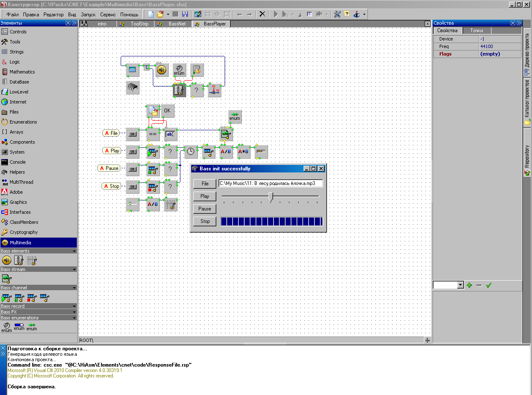The image size is (532, 395).
Task: Open the Сервис menu
Action: [108, 15]
